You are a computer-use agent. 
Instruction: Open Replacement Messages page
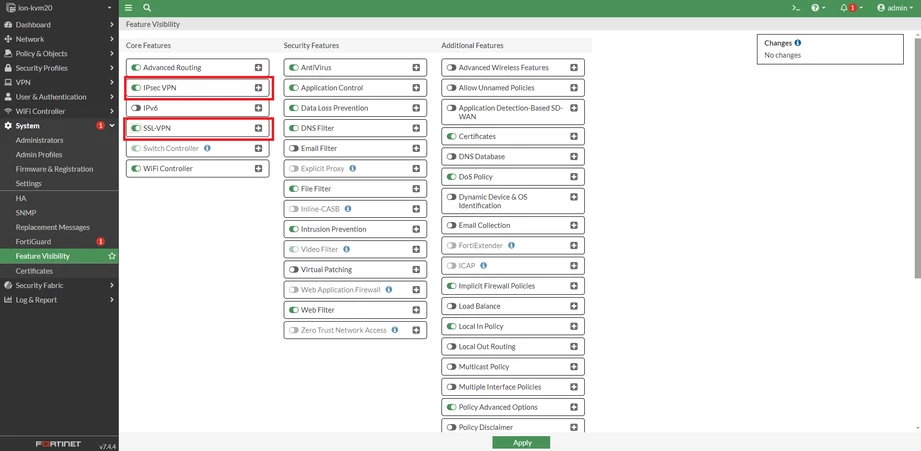click(52, 227)
